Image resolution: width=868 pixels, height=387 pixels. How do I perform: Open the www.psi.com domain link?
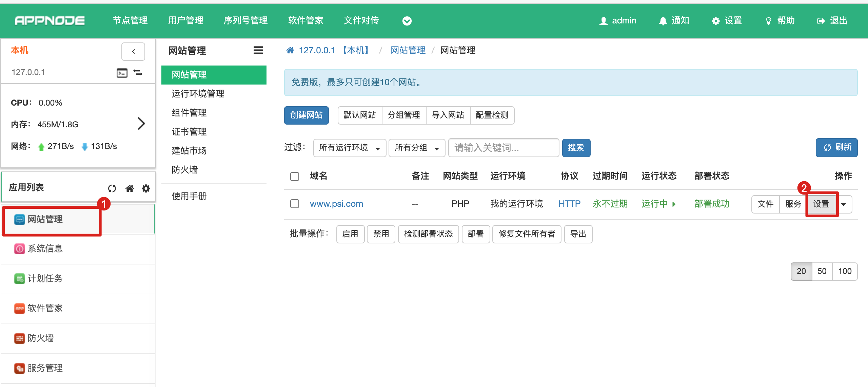(x=336, y=204)
